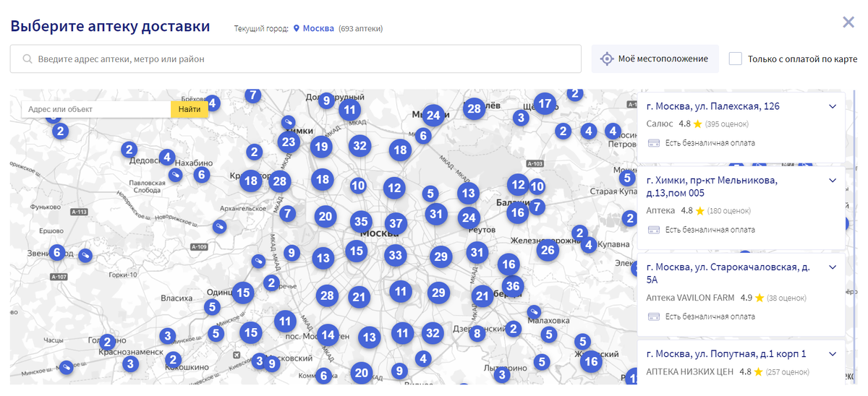The height and width of the screenshot is (396, 868).
Task: Click cluster 3 at Краснознаменск
Action: pyautogui.click(x=130, y=363)
